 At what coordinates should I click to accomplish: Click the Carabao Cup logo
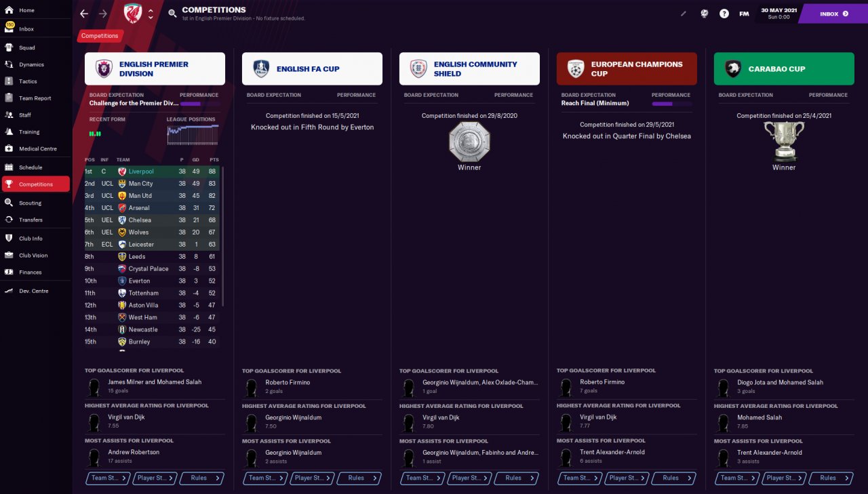[733, 68]
